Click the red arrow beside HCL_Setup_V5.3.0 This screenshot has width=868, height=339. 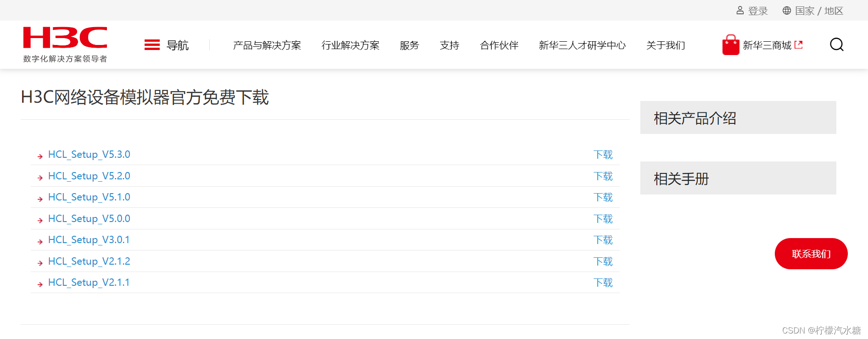(40, 156)
